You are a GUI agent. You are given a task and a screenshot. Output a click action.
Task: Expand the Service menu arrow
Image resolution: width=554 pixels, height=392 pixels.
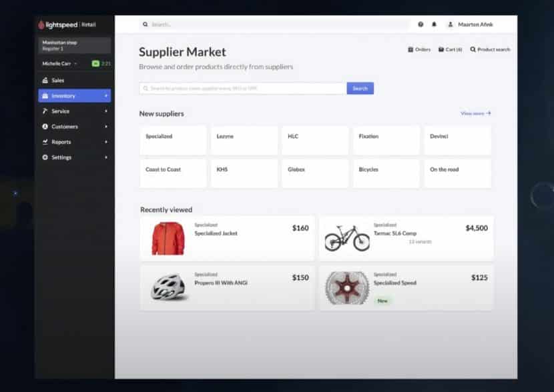[x=105, y=111]
